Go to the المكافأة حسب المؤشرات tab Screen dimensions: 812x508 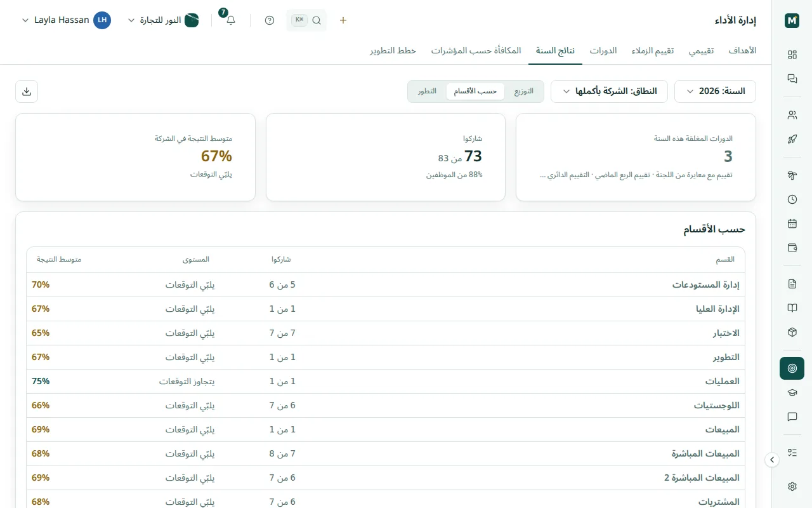pyautogui.click(x=476, y=51)
